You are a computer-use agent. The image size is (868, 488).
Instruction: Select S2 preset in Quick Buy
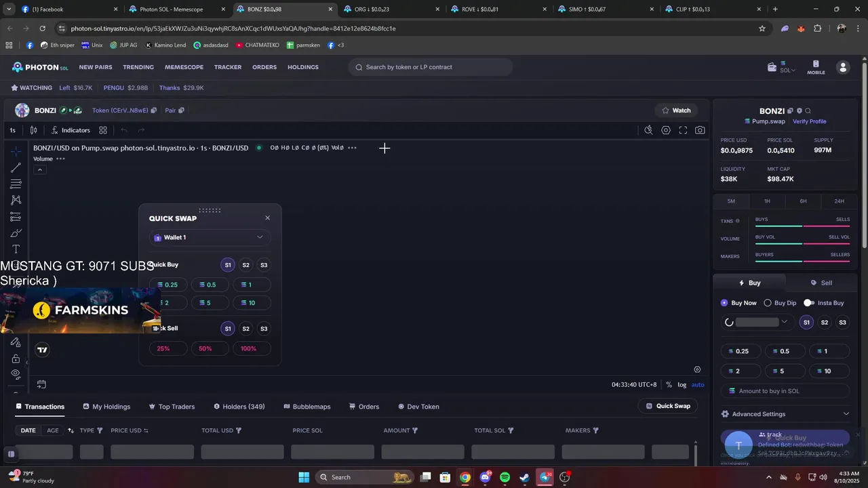[246, 265]
